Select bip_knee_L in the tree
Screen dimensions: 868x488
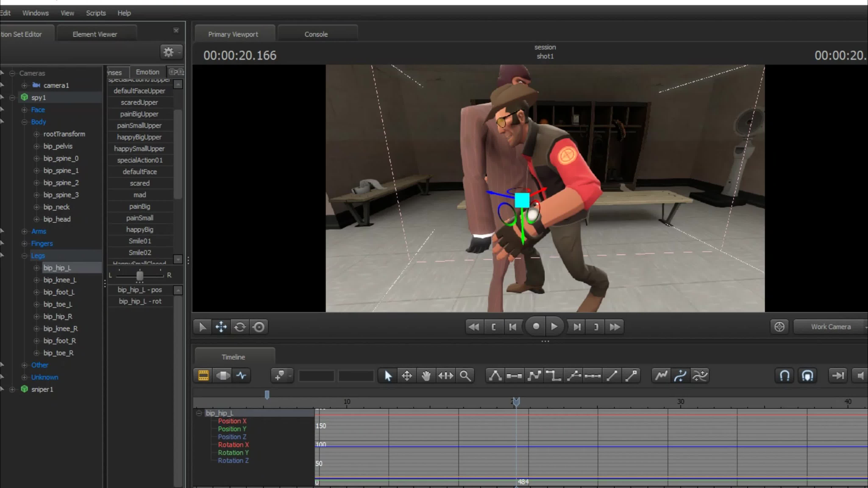pyautogui.click(x=60, y=280)
